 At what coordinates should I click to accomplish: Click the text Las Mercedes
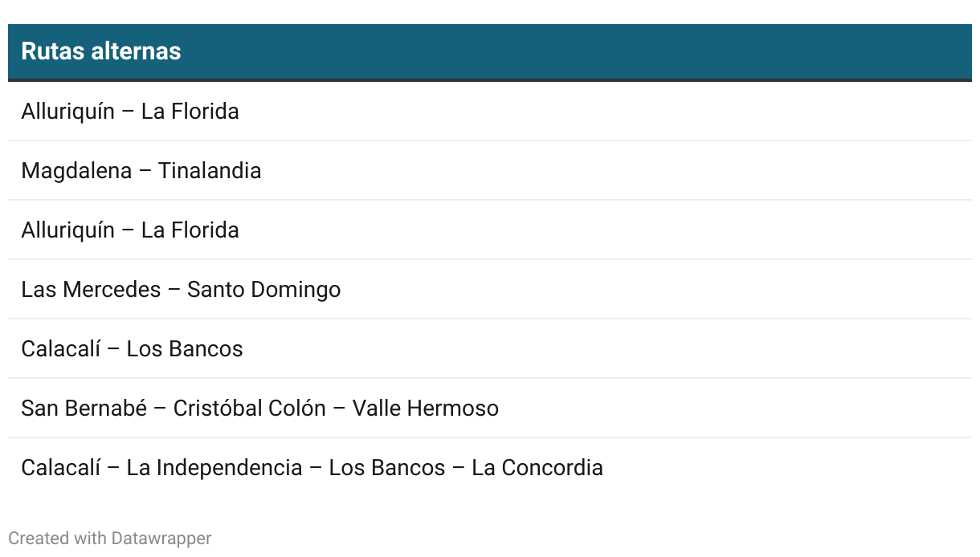(91, 290)
